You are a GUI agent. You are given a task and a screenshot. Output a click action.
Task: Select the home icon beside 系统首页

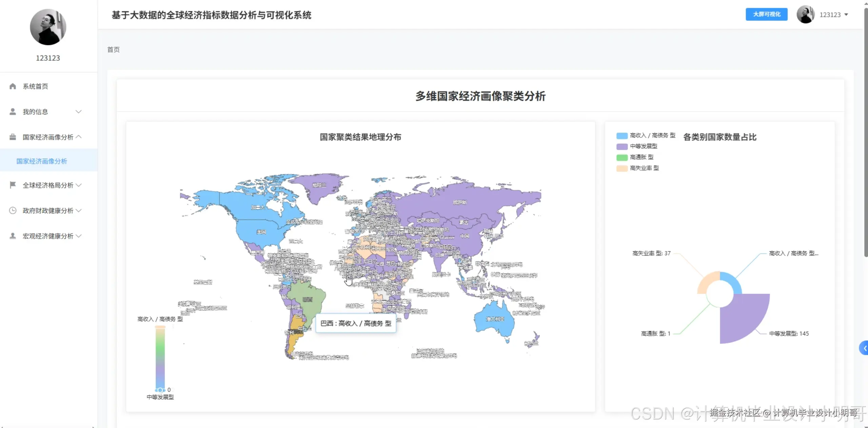click(x=13, y=86)
